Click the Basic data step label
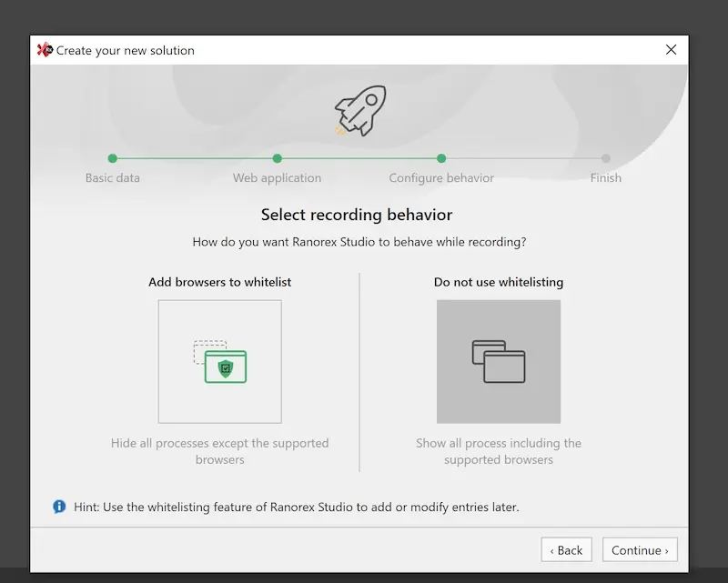The height and width of the screenshot is (583, 728). 112,177
